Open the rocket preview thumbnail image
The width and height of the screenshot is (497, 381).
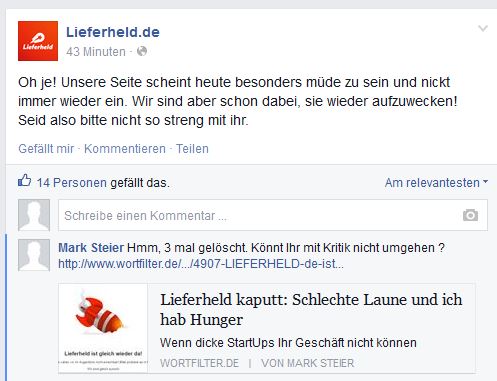[x=103, y=328]
